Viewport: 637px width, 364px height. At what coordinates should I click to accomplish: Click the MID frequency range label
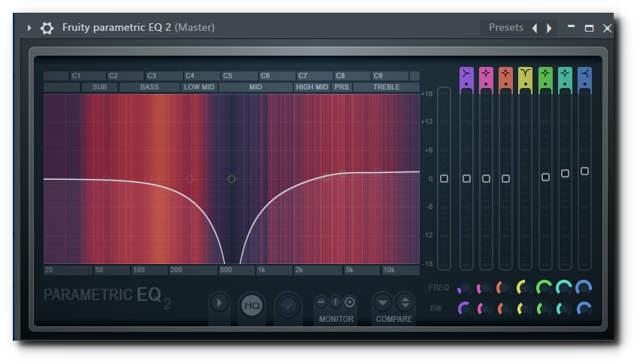click(256, 87)
